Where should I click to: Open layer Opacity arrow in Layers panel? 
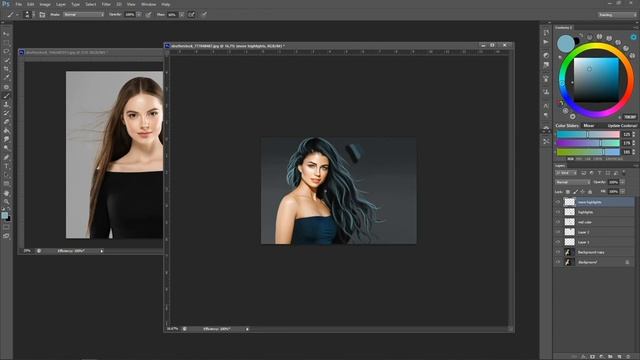(622, 182)
